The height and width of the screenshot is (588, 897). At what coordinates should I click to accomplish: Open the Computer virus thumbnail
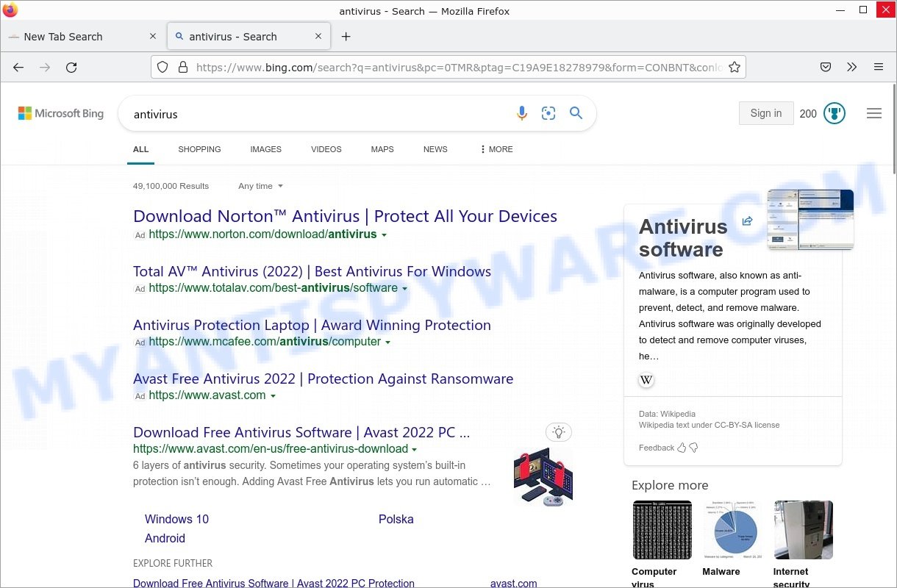pyautogui.click(x=662, y=530)
